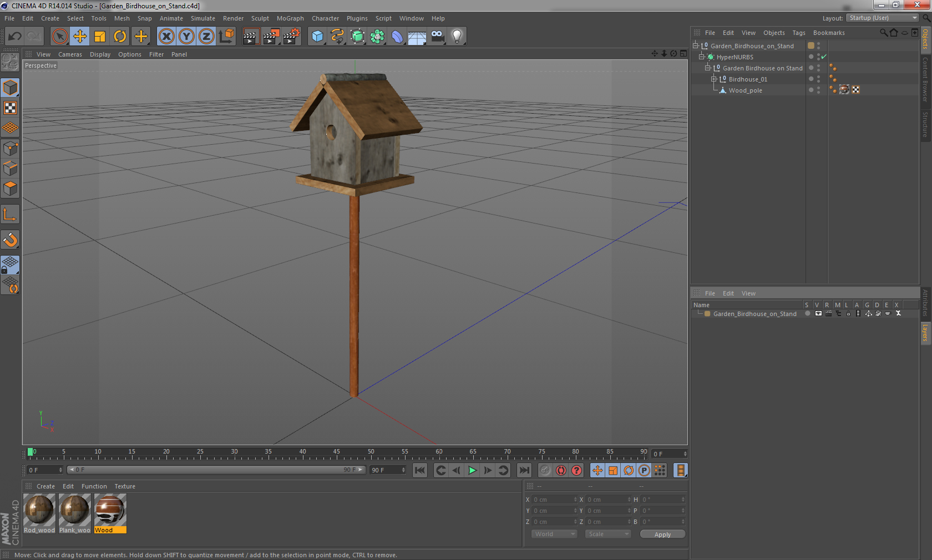
Task: Toggle Z axis lock
Action: pyautogui.click(x=206, y=37)
